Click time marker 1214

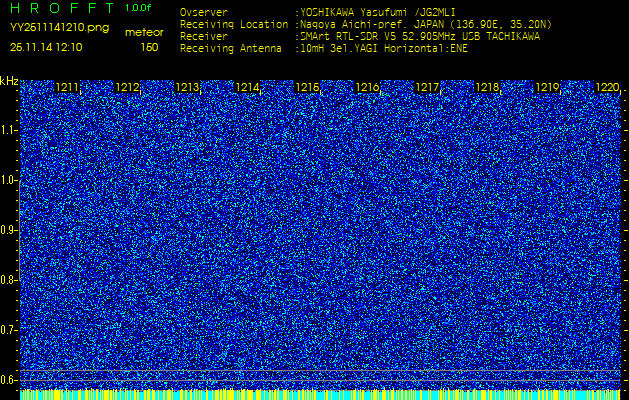pos(247,87)
